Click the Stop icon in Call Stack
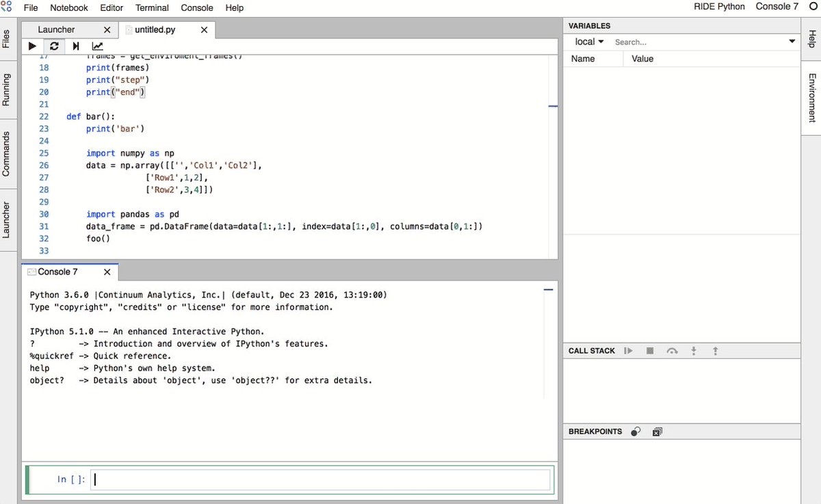Viewport: 821px width, 504px height. pyautogui.click(x=650, y=351)
